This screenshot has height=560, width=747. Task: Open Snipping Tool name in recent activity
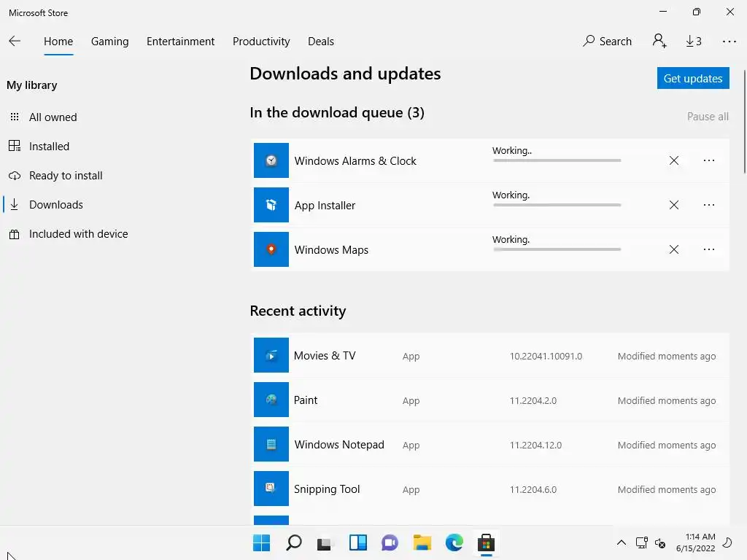point(327,489)
